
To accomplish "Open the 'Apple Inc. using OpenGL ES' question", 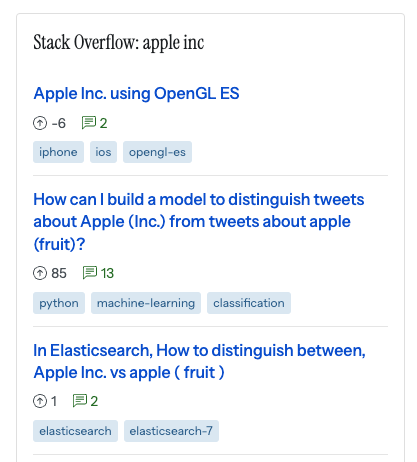I will 136,94.
